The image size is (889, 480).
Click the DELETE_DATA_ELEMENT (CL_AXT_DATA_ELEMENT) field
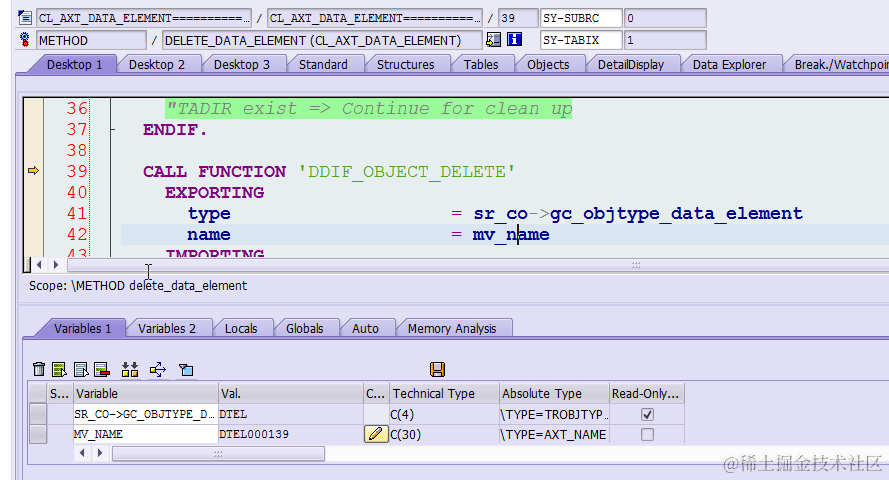point(321,40)
